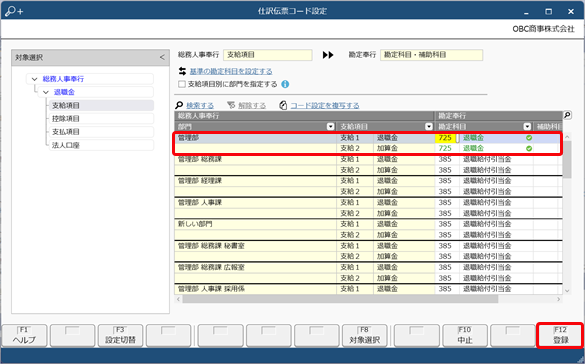Click the 勘定奉行 勘定科目・補助科目 field
Screen dimensions: 585x364
[431, 55]
